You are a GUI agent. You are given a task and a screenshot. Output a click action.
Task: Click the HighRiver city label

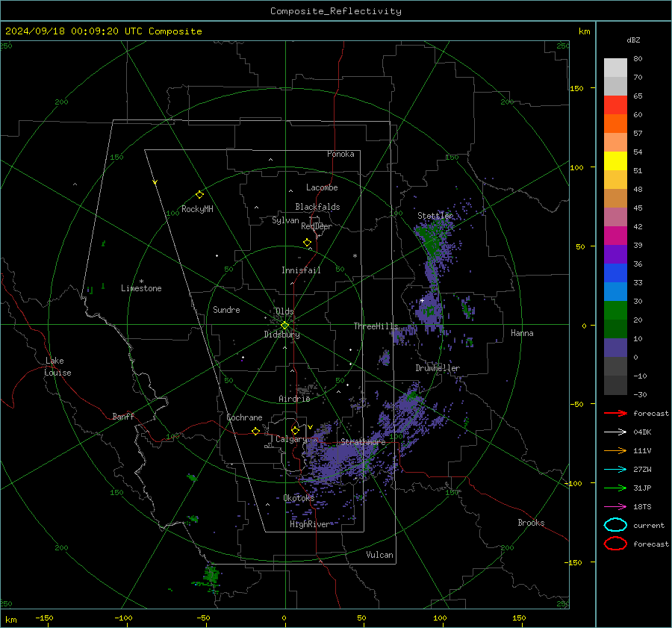(x=310, y=524)
